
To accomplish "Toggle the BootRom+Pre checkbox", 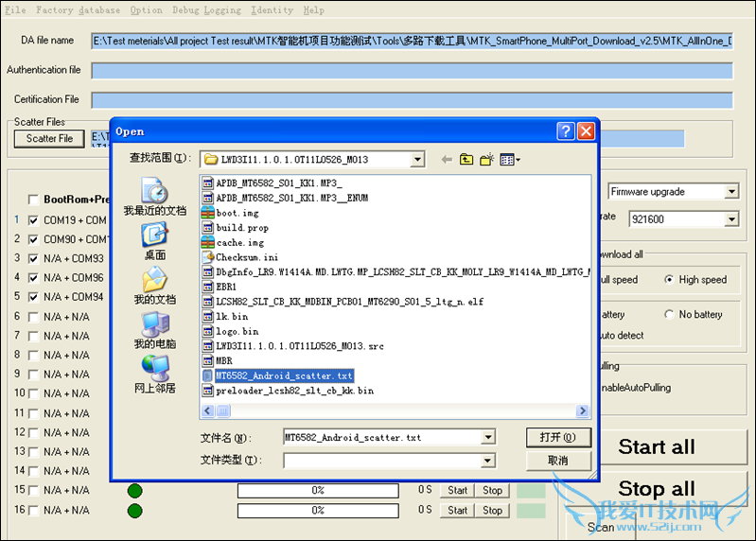I will coord(33,200).
